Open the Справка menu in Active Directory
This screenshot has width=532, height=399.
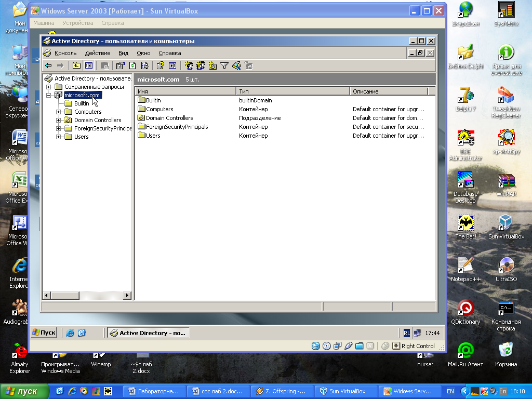point(170,54)
